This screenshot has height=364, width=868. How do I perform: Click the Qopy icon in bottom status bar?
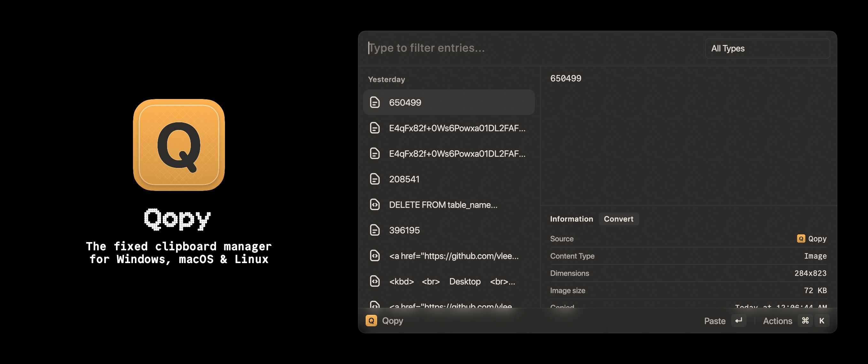coord(371,320)
